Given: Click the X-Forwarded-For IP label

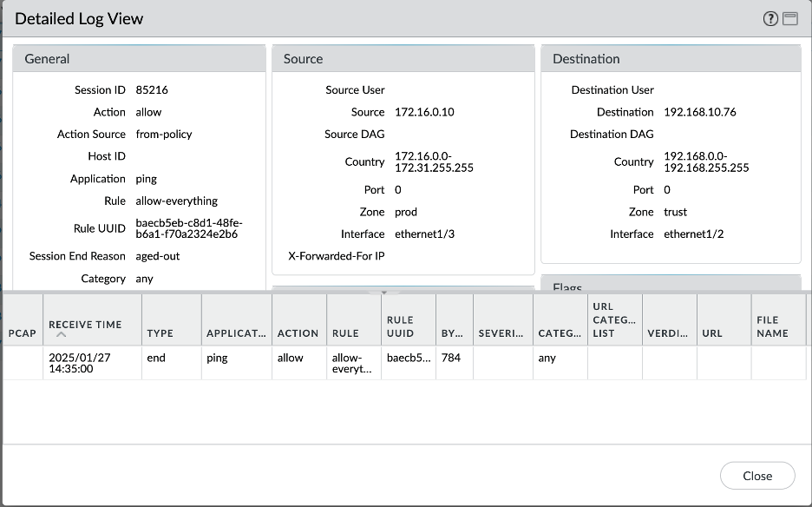Looking at the screenshot, I should click(x=336, y=256).
